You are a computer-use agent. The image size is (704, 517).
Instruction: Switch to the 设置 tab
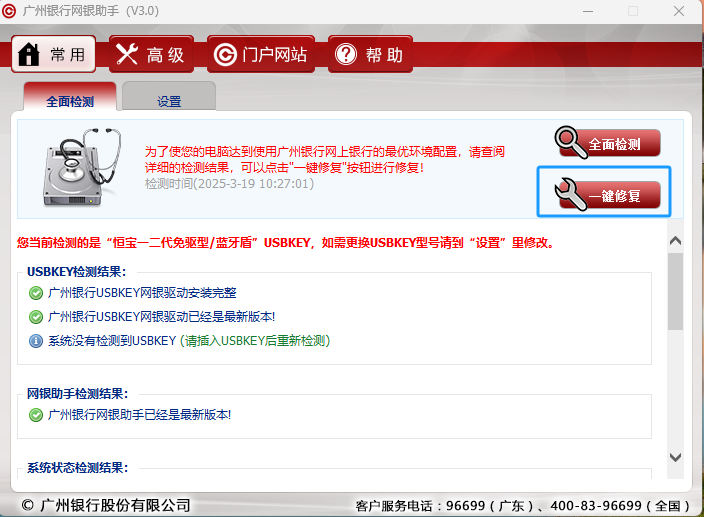point(169,101)
